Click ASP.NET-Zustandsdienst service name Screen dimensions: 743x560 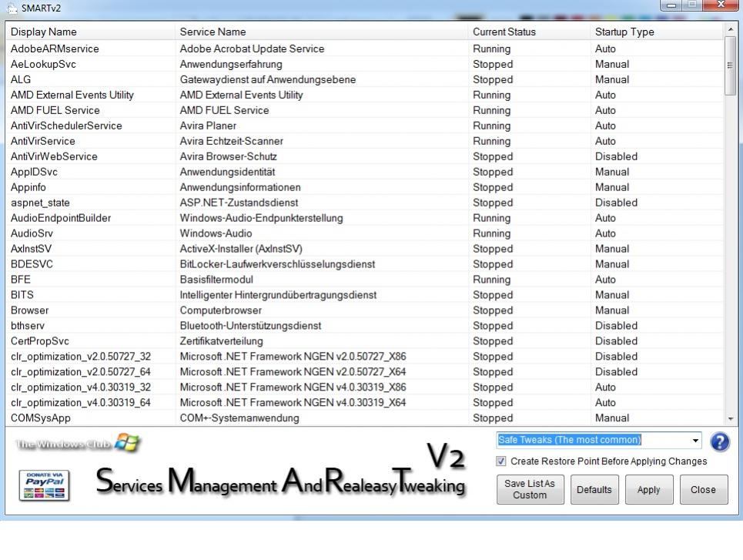point(239,203)
